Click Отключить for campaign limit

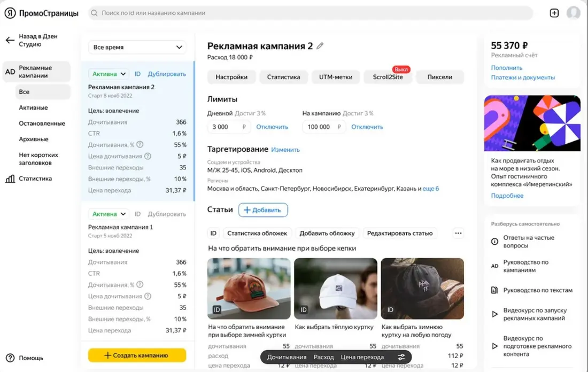pyautogui.click(x=367, y=127)
